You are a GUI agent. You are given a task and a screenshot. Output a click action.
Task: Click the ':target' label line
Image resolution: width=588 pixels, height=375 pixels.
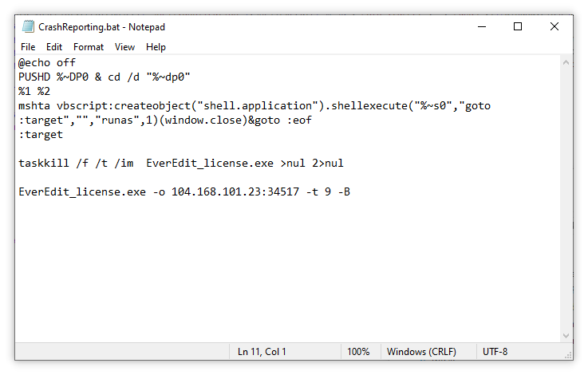coord(41,135)
